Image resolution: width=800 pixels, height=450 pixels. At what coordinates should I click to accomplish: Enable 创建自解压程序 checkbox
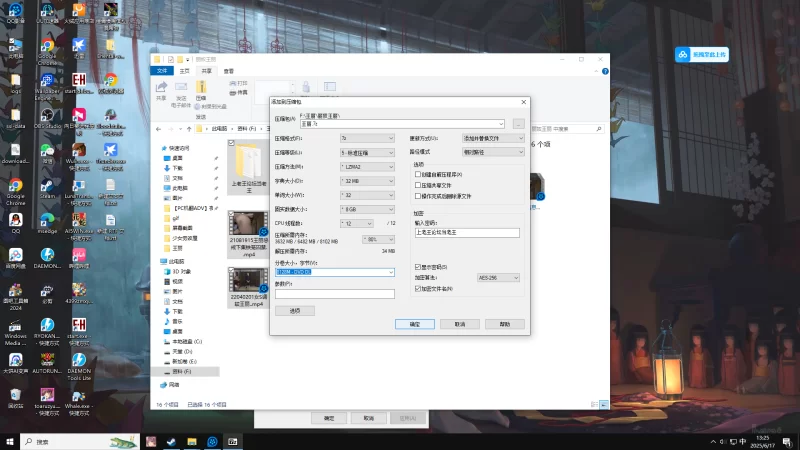click(418, 174)
